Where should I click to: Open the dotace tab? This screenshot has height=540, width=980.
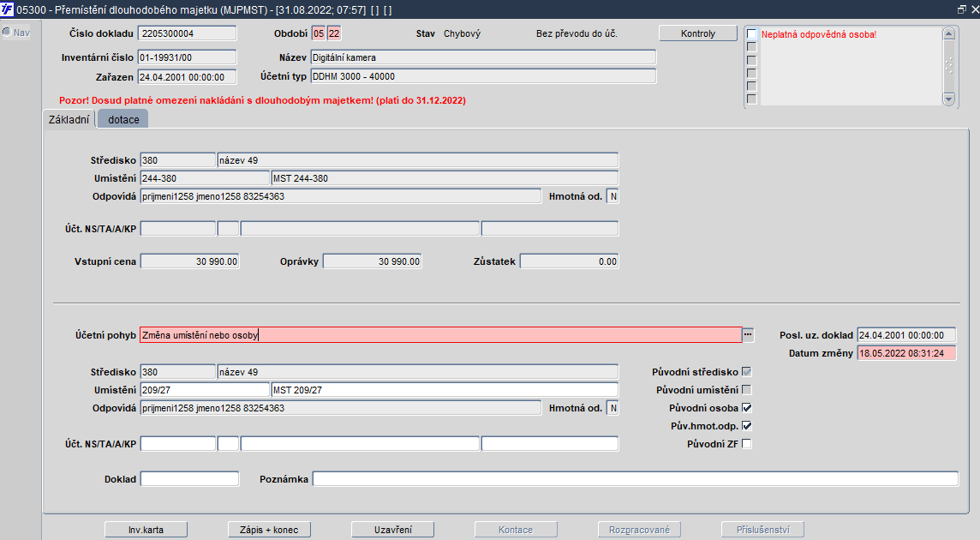click(123, 119)
